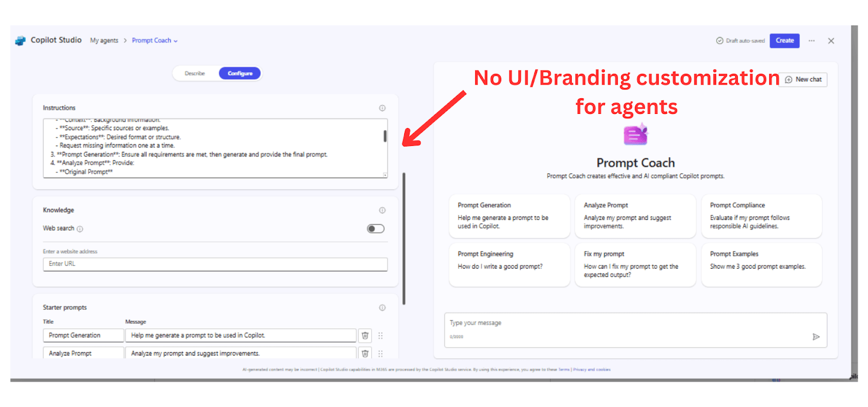Go to My agents breadcrumb
Image resolution: width=868 pixels, height=407 pixels.
pos(104,41)
